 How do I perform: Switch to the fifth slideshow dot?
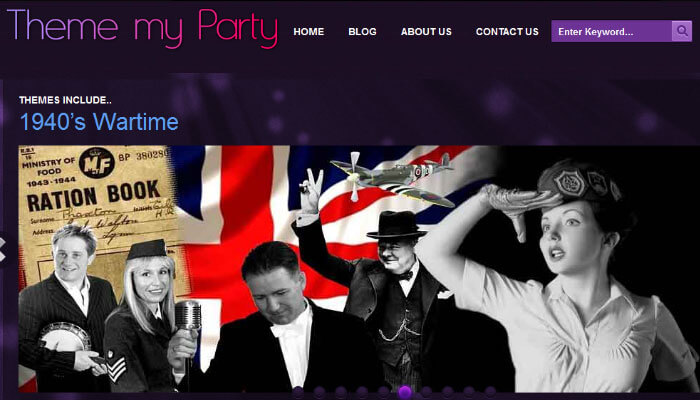[x=383, y=392]
